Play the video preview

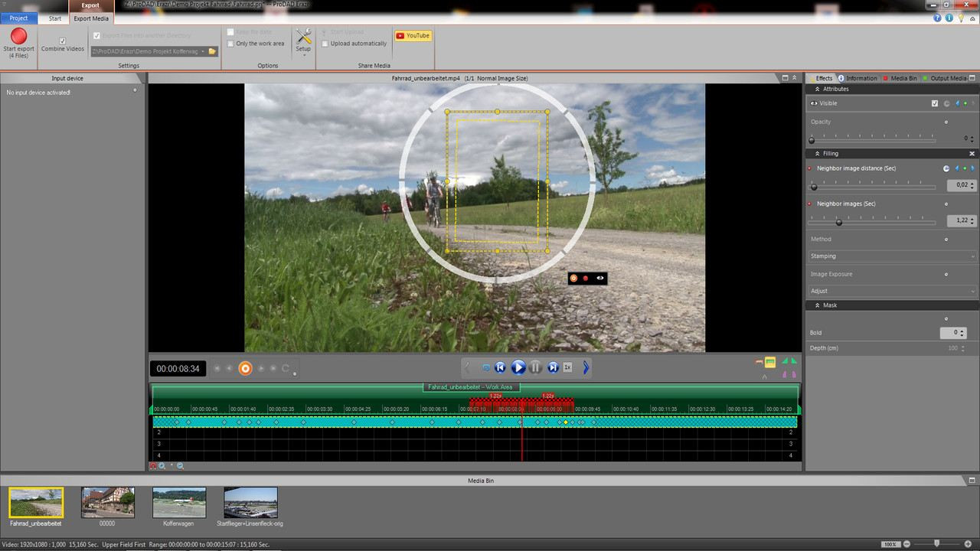pyautogui.click(x=518, y=367)
